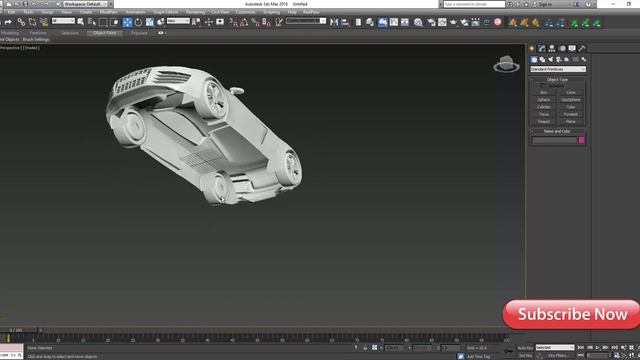The height and width of the screenshot is (360, 640).
Task: Toggle Spinner Snap
Action: (x=267, y=22)
